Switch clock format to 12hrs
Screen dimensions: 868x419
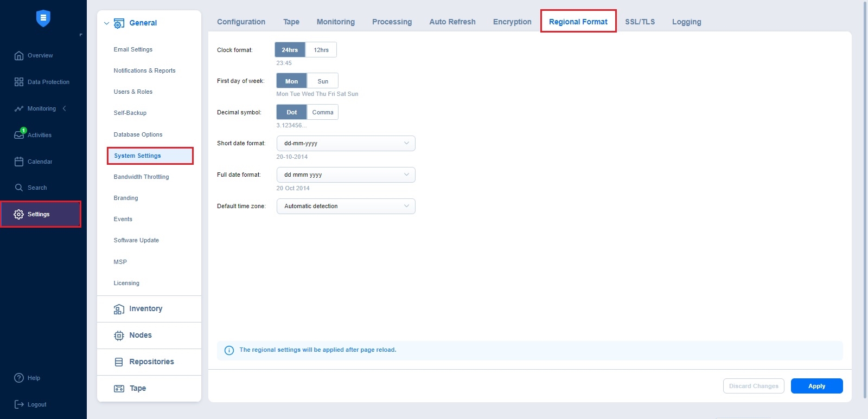(x=321, y=50)
